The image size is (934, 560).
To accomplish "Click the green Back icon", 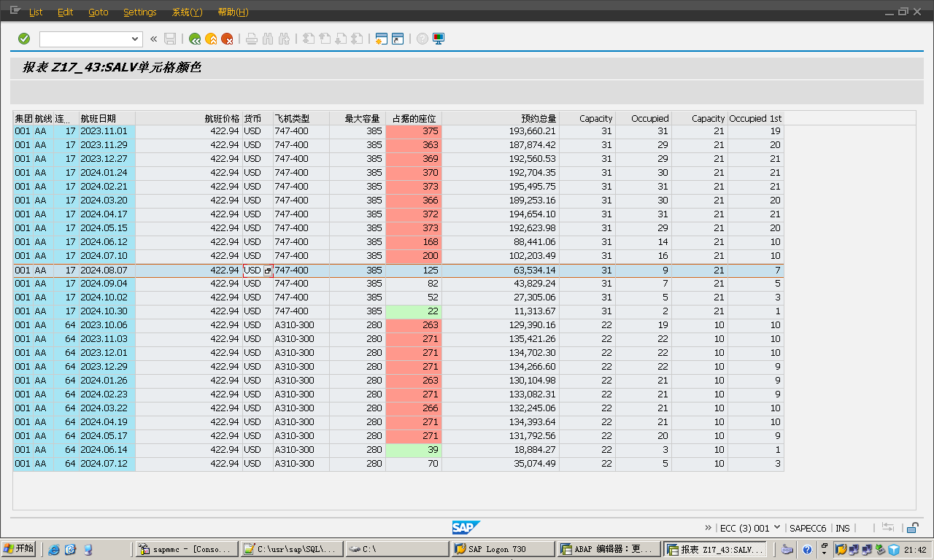I will [194, 39].
